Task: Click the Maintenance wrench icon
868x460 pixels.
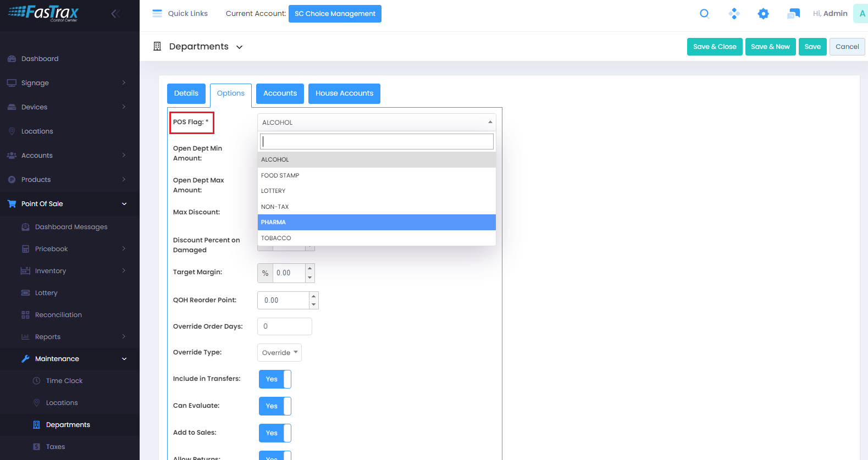Action: pyautogui.click(x=25, y=359)
